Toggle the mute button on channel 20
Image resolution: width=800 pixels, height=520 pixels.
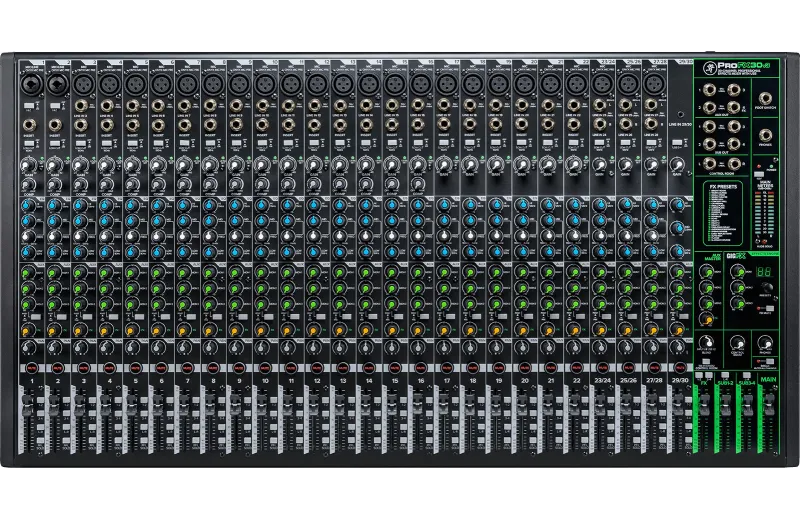tap(525, 368)
